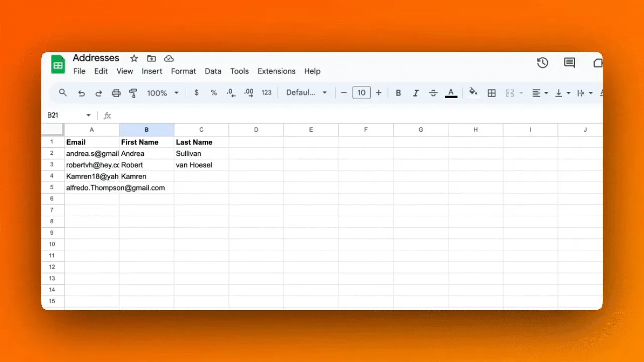Toggle bold formatting
The image size is (644, 362).
coord(398,93)
